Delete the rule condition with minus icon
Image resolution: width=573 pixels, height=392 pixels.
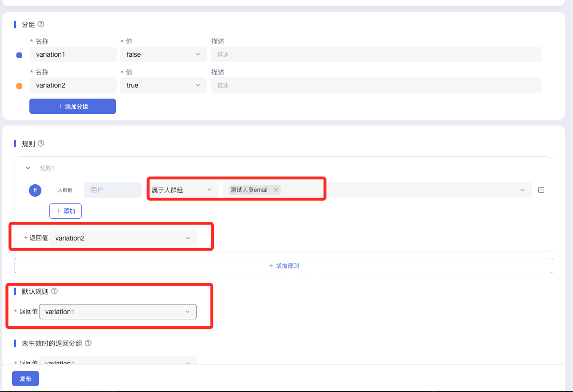tap(541, 190)
